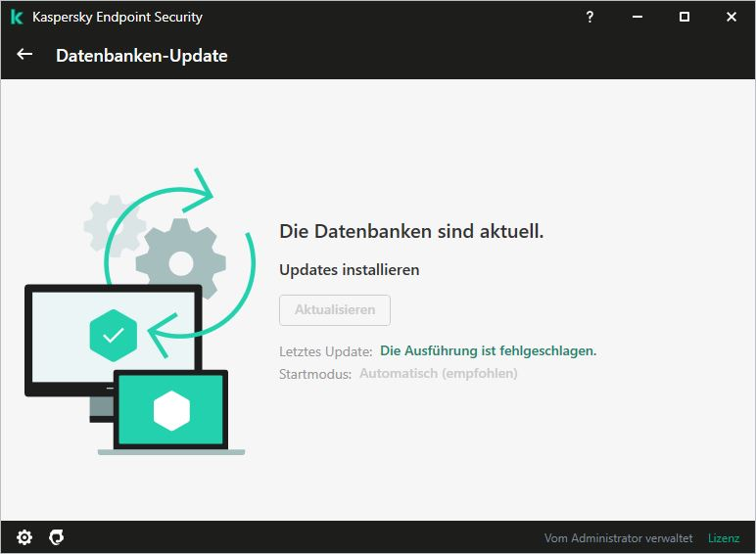The width and height of the screenshot is (756, 554).
Task: Go back using the arrow next to Datenbanken-Update
Action: click(24, 55)
